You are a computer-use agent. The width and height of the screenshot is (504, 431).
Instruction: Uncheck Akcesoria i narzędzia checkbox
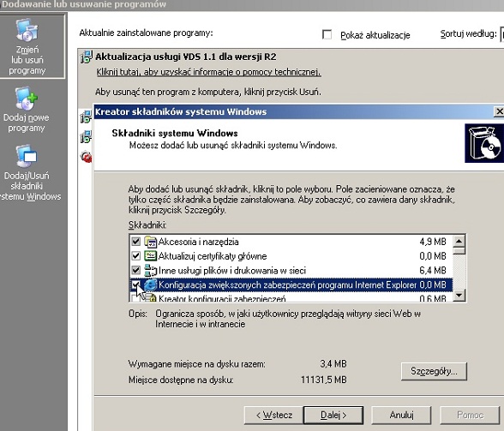click(136, 242)
